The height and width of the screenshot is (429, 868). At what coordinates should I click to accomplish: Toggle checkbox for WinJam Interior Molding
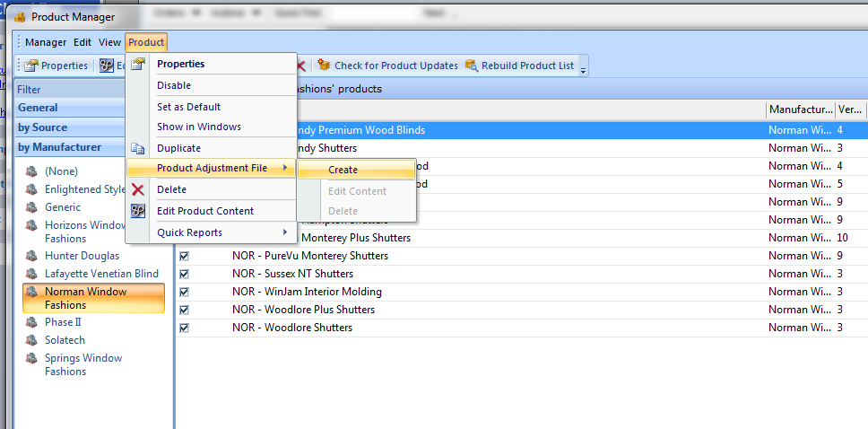tap(185, 292)
